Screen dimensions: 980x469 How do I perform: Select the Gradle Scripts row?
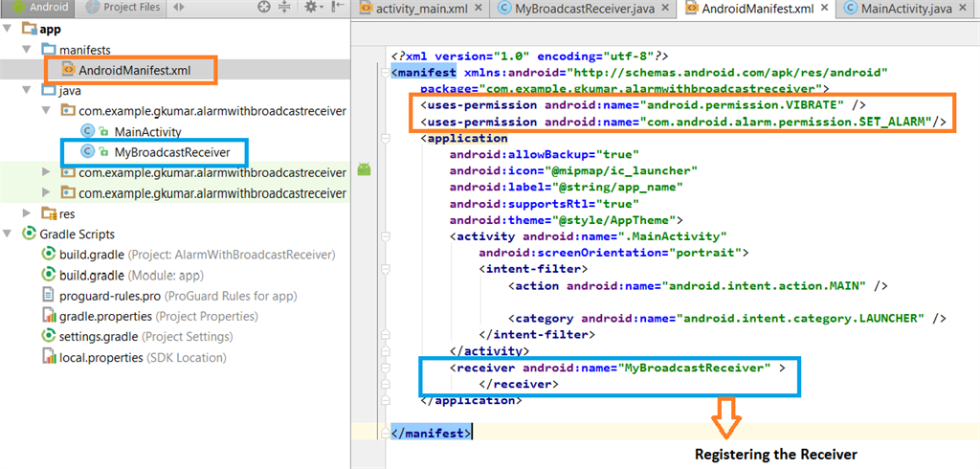pos(175,234)
